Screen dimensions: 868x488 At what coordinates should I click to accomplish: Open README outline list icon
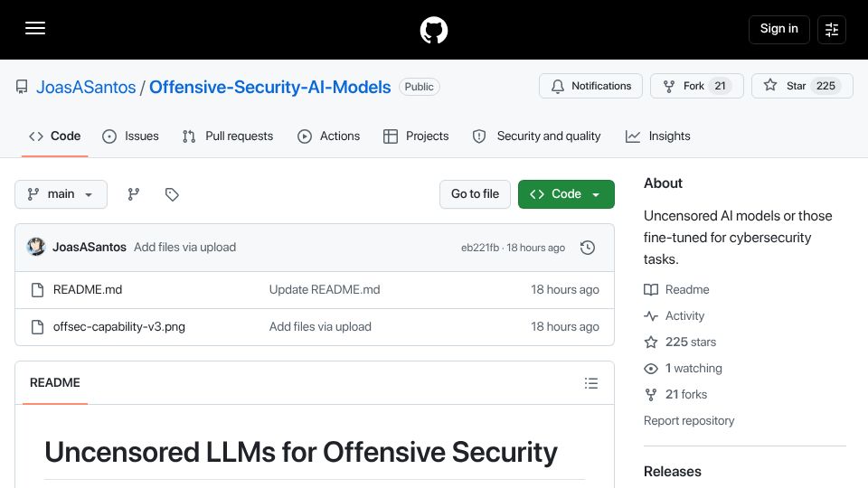coord(590,383)
